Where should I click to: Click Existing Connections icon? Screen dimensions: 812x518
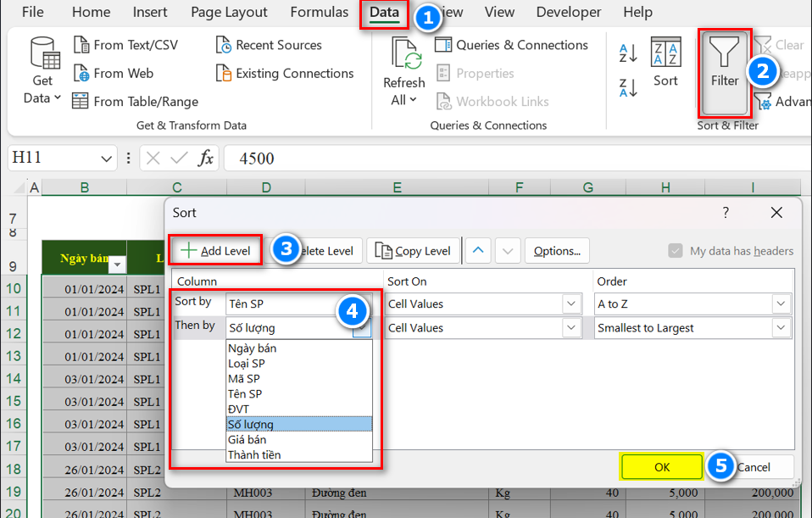pyautogui.click(x=224, y=74)
